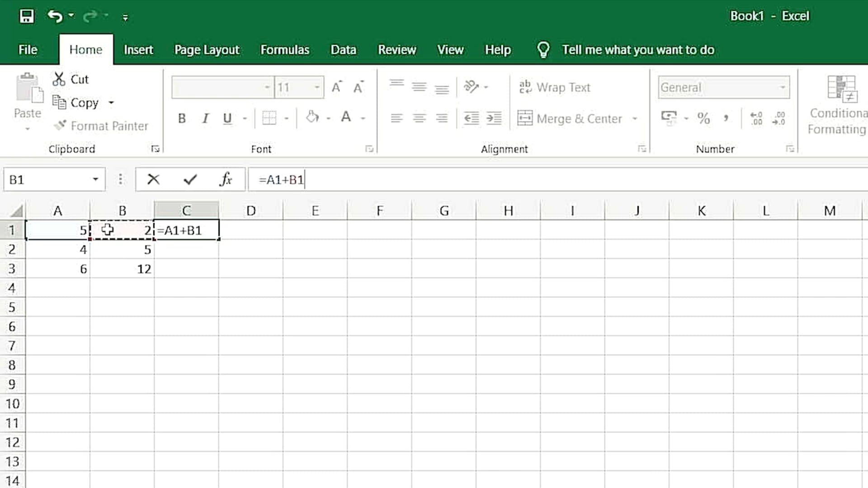Click the Increase Decimal icon
This screenshot has height=488, width=868.
click(x=756, y=118)
